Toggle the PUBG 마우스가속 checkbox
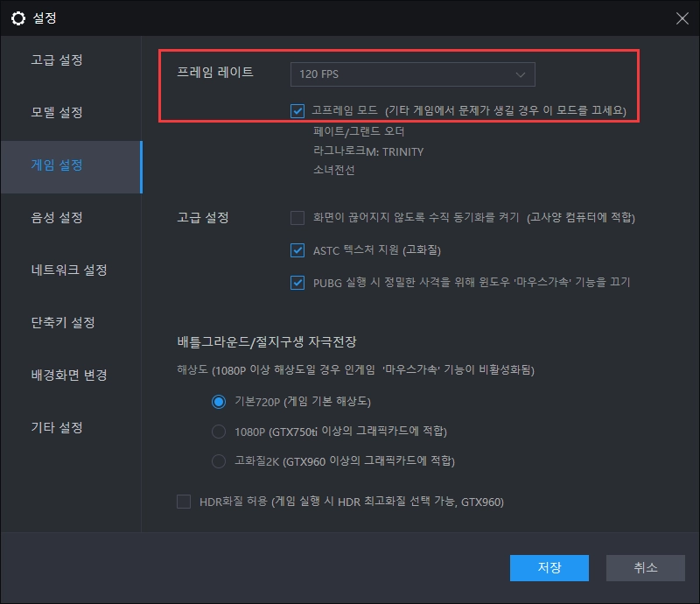700x604 pixels. [298, 281]
